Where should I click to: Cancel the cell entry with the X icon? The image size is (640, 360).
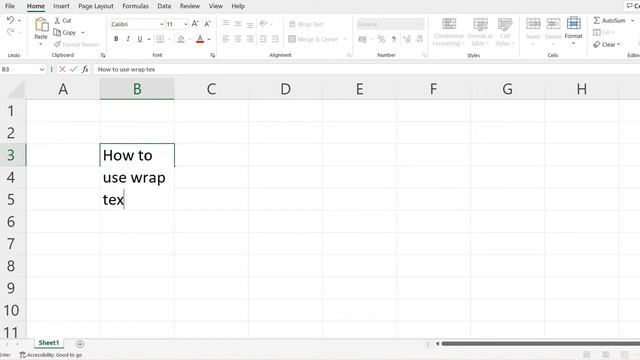point(62,69)
